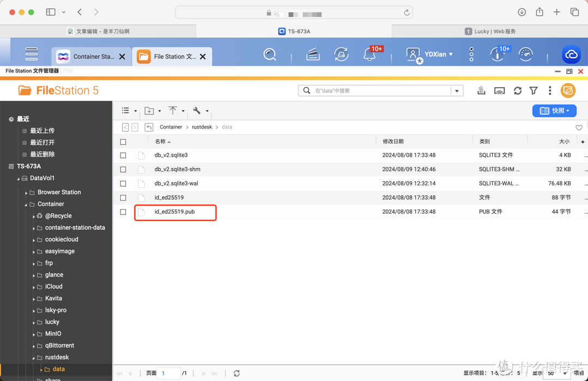Open the notifications bell icon

click(370, 54)
